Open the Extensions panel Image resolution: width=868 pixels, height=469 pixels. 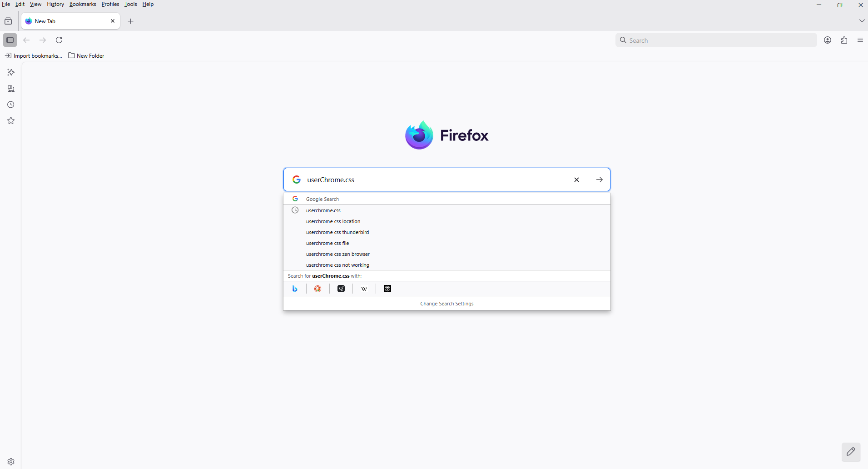point(844,40)
